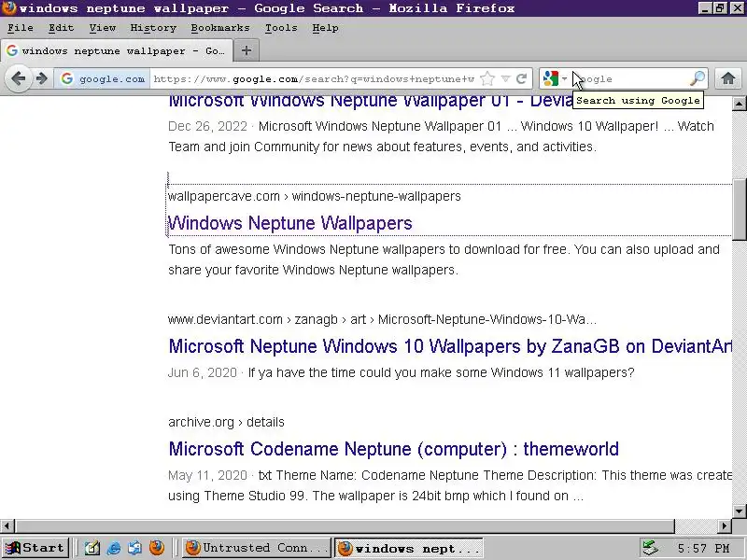Open the Bookmarks menu
747x560 pixels.
pos(220,28)
